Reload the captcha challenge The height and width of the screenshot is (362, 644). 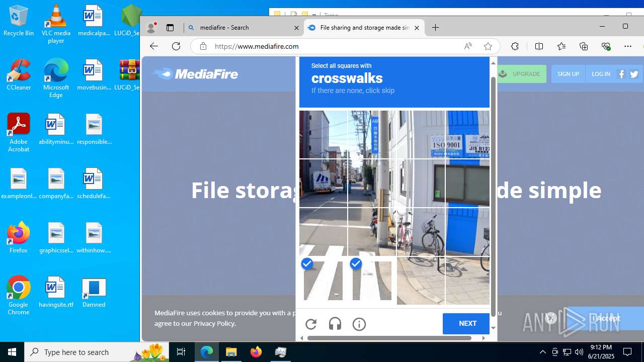tap(311, 324)
